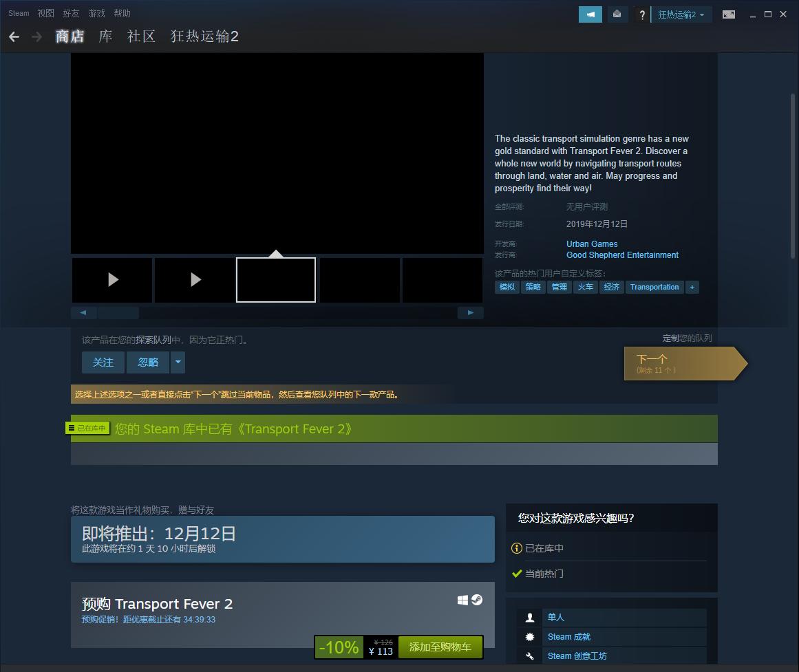Image resolution: width=799 pixels, height=672 pixels.
Task: Open the 游戏 menu
Action: [97, 13]
